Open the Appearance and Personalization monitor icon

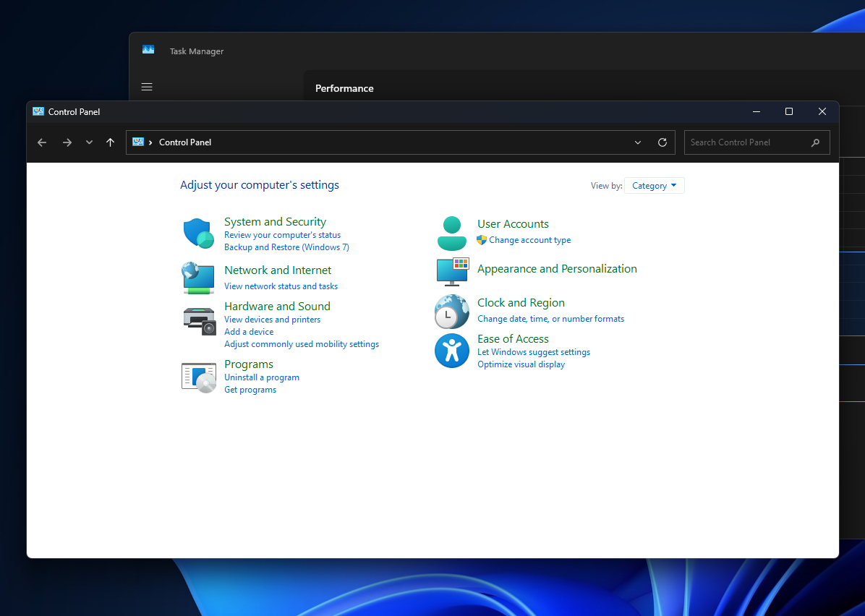[452, 271]
